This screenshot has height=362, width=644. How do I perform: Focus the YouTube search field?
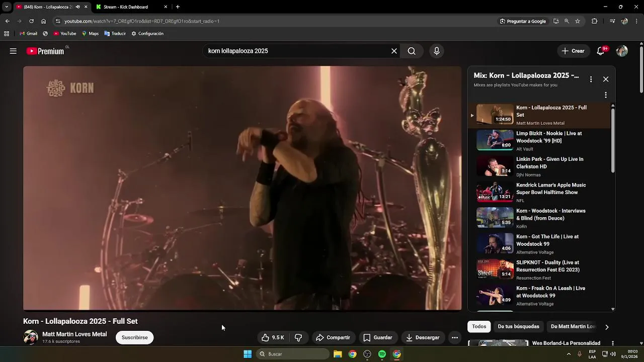click(x=297, y=51)
